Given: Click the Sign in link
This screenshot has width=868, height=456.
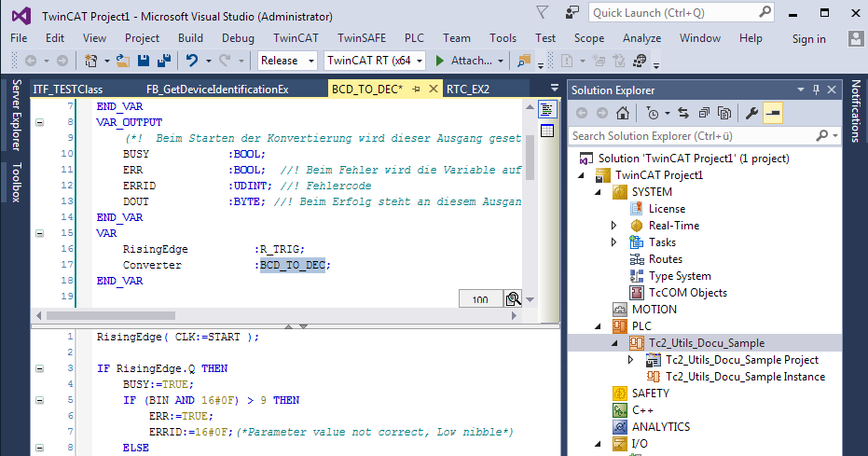Looking at the screenshot, I should point(808,39).
